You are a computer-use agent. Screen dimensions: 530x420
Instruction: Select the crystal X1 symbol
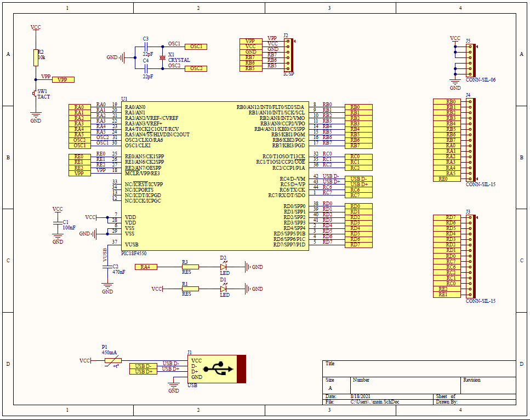(163, 57)
